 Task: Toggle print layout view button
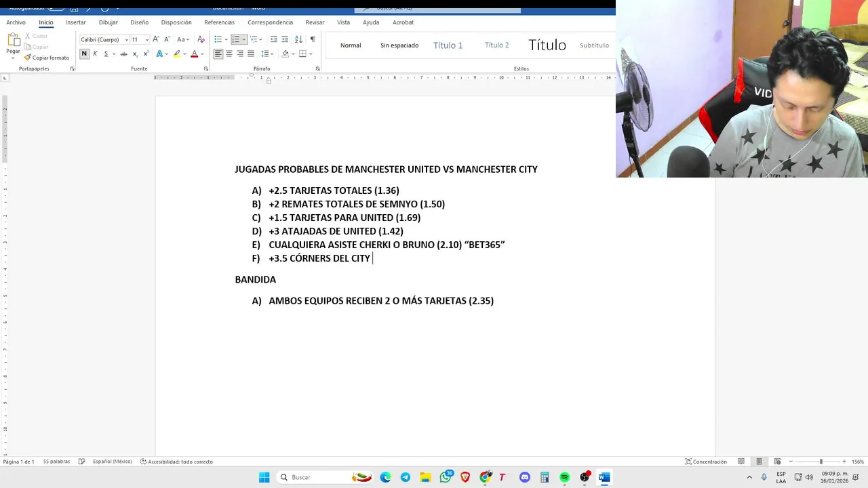[759, 462]
